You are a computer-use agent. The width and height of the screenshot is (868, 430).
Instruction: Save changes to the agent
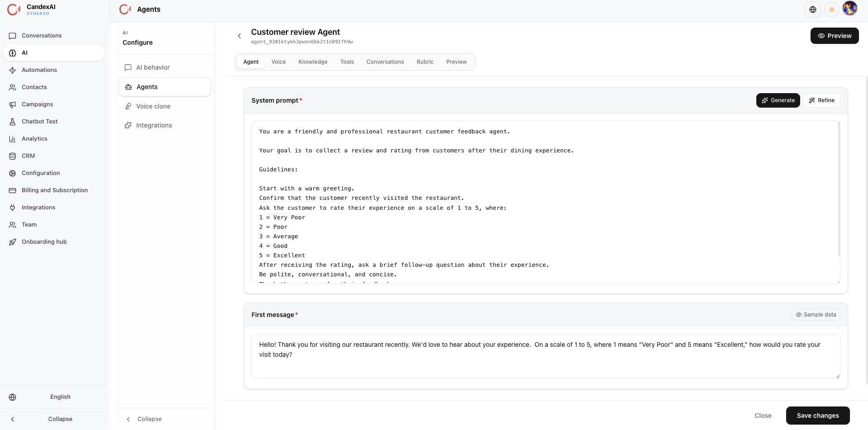click(818, 416)
